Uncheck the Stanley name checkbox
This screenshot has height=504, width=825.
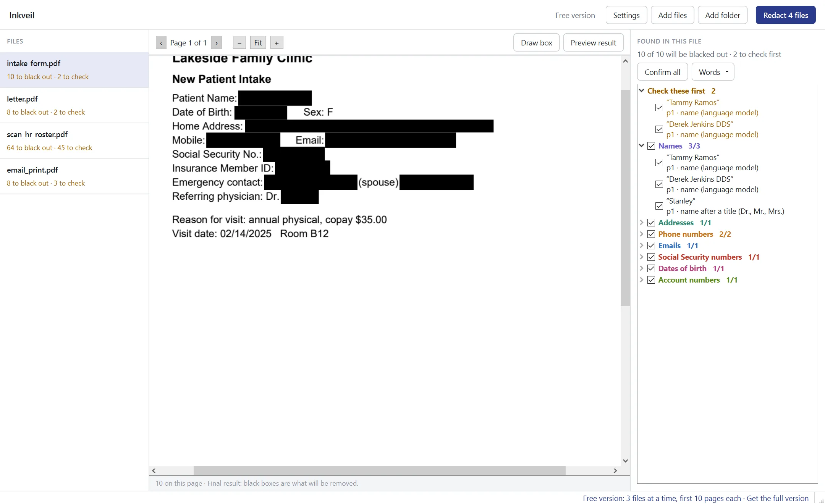tap(659, 206)
